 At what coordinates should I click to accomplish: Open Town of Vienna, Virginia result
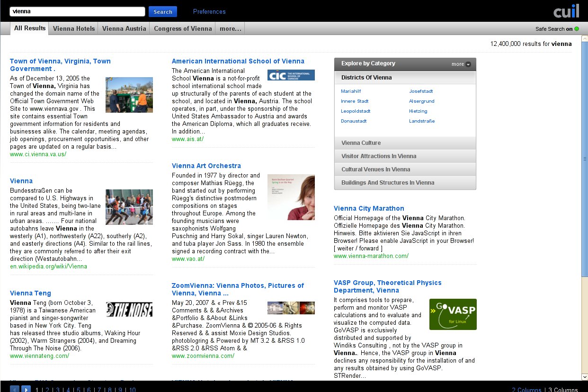point(60,65)
